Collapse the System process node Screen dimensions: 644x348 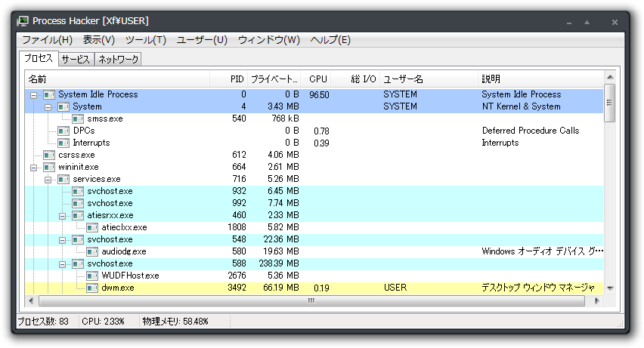[x=48, y=107]
